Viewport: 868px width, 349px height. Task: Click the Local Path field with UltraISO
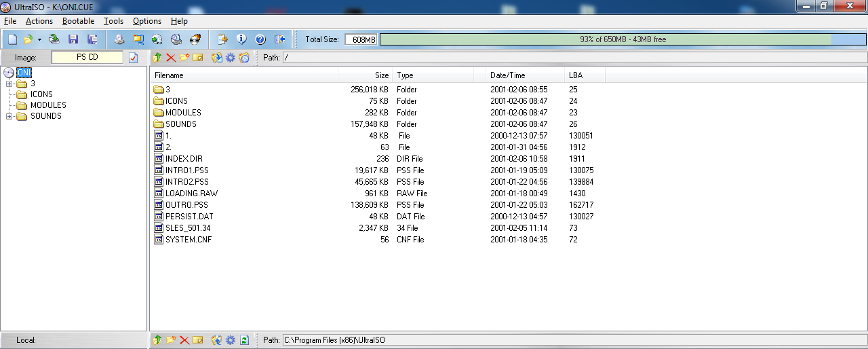(x=574, y=339)
